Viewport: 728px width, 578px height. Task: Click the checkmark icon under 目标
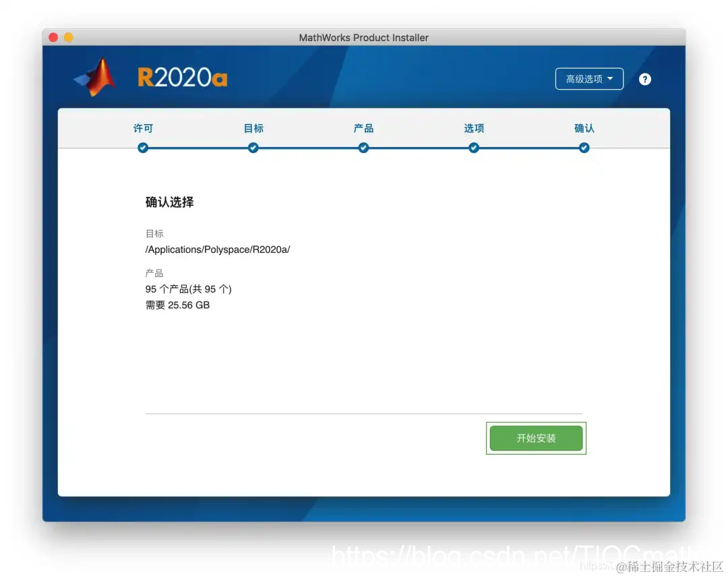253,148
